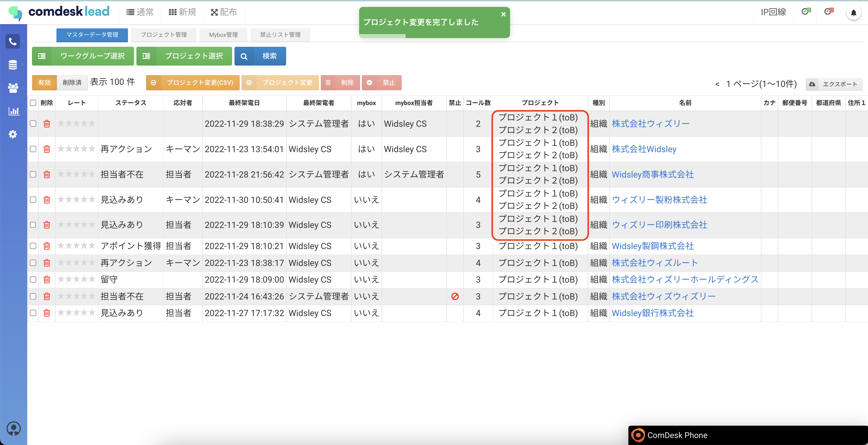Switch to the プロジェクト管理 tab
868x445 pixels.
coord(164,35)
